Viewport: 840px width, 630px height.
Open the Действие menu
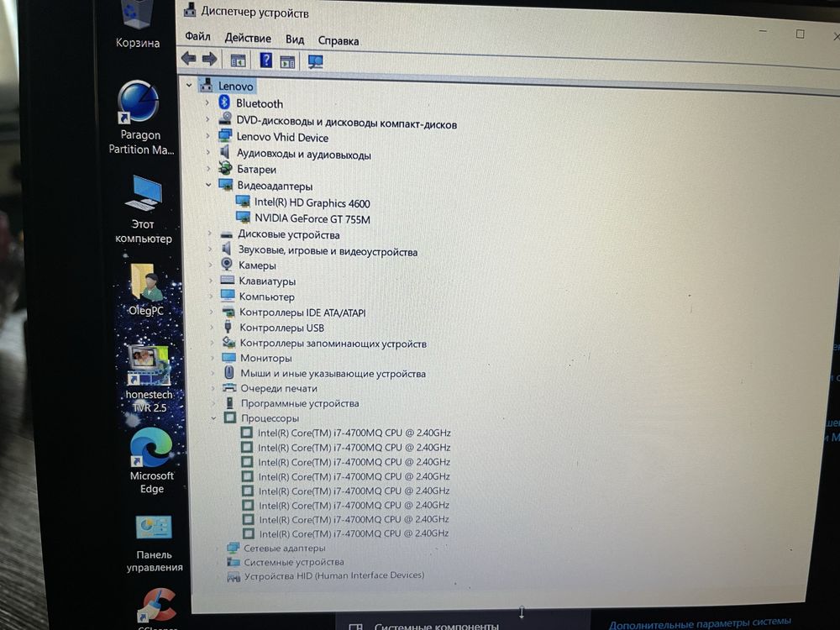pyautogui.click(x=248, y=38)
